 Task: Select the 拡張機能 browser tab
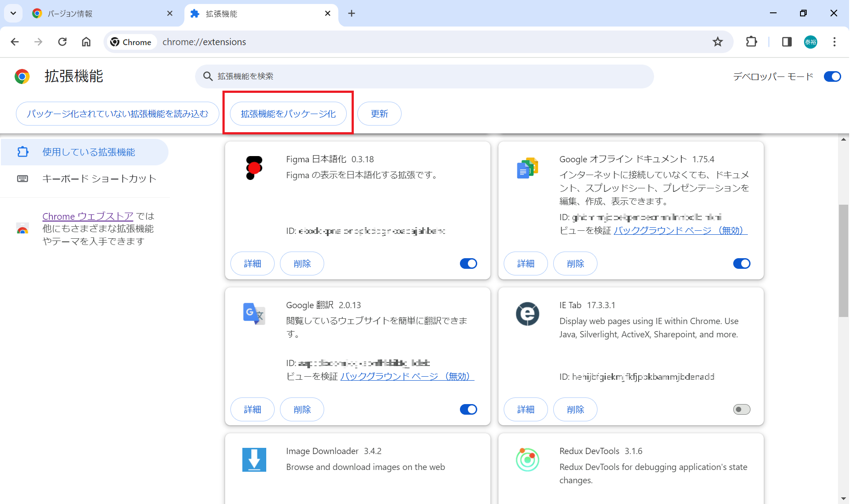[261, 14]
